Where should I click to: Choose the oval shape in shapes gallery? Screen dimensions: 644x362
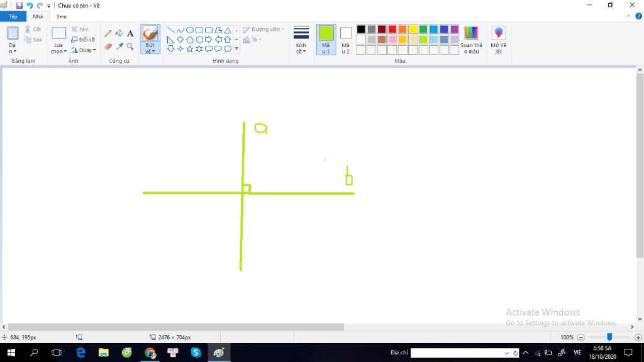click(x=190, y=30)
